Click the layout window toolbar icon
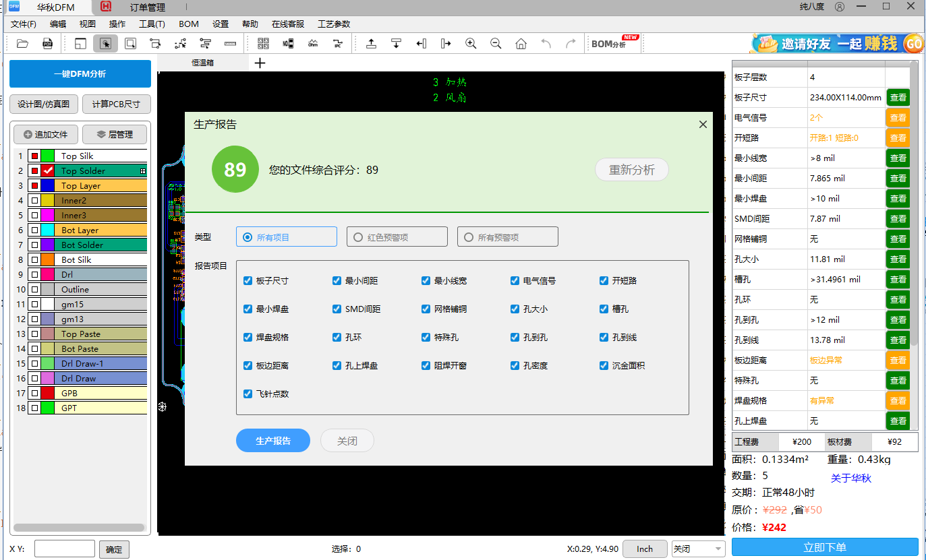 80,44
